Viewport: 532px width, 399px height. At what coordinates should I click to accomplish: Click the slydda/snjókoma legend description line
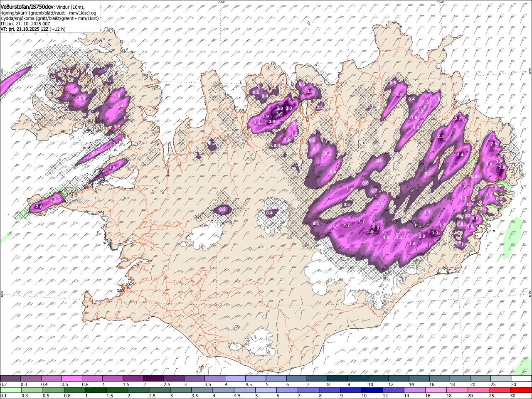point(49,18)
